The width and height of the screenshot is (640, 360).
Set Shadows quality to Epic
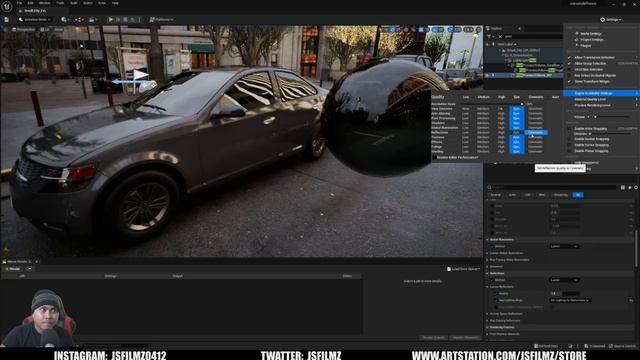click(x=516, y=123)
